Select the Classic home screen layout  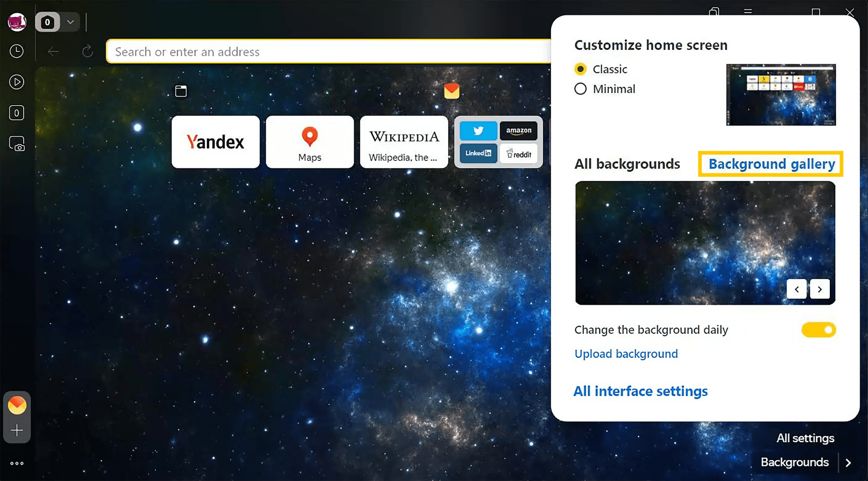pos(581,69)
